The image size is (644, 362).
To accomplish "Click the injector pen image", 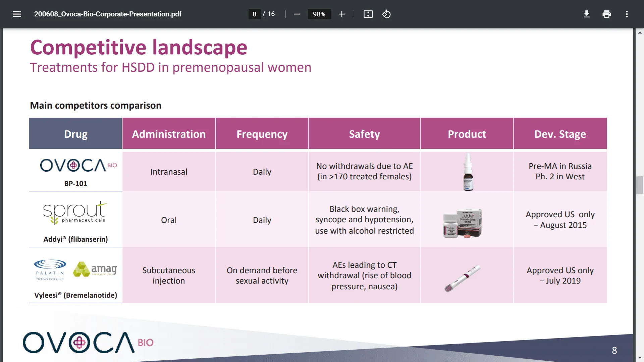I will click(x=463, y=279).
